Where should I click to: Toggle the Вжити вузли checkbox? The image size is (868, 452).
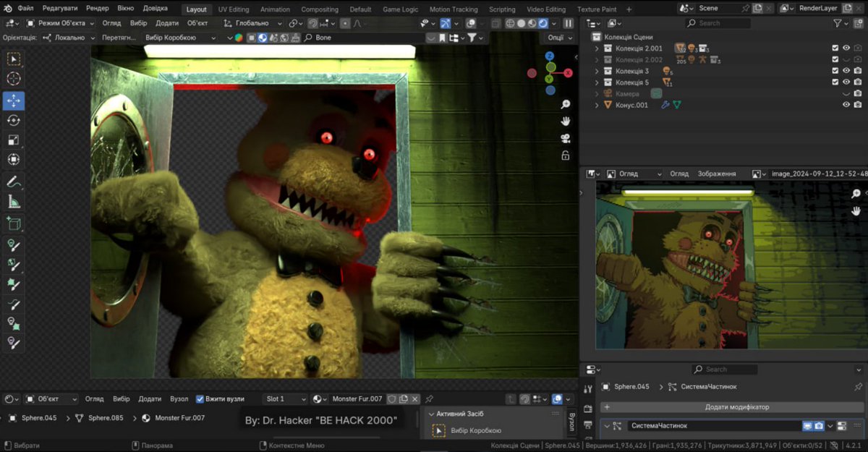200,398
